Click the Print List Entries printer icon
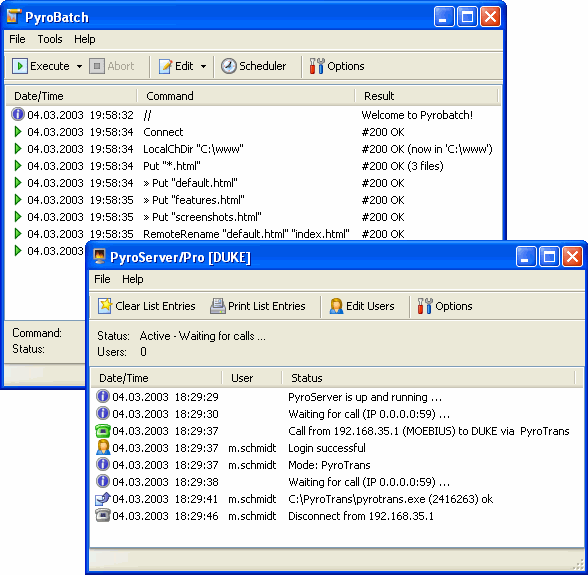588x575 pixels. pos(218,306)
